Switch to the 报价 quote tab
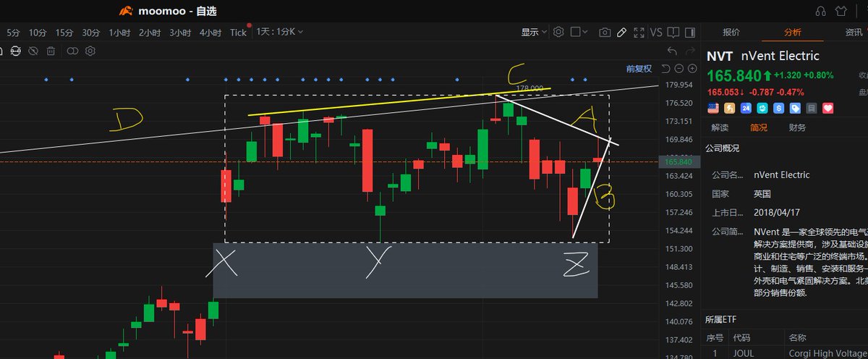This screenshot has width=868, height=359. [731, 32]
